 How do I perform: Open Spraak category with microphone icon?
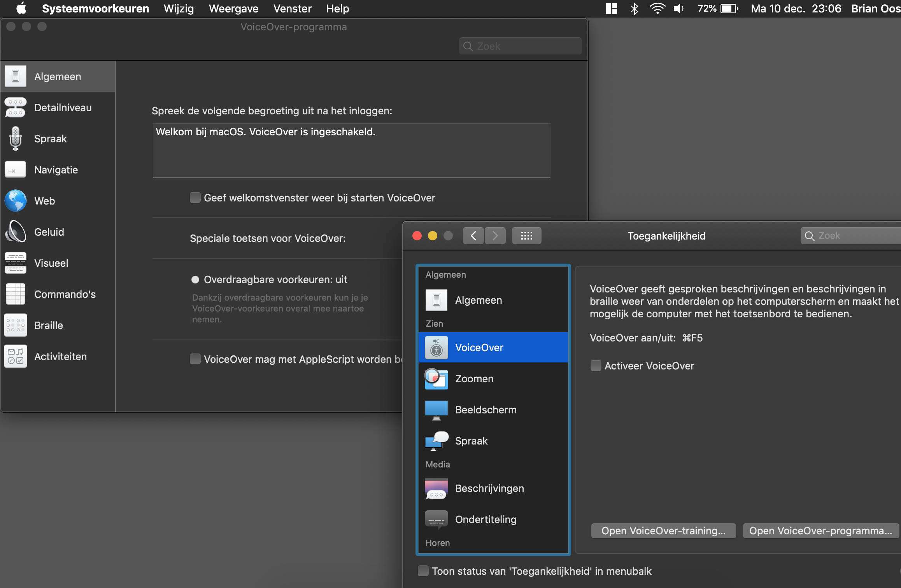click(x=58, y=138)
